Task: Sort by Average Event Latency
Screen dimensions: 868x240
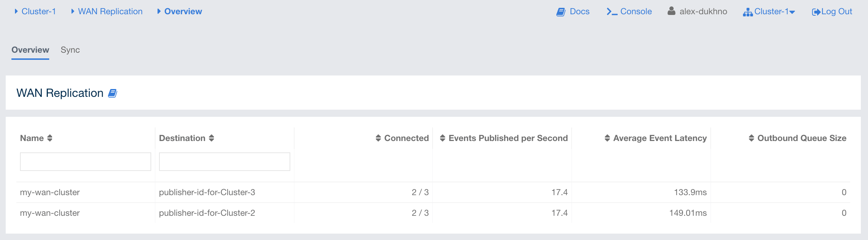Action: click(x=607, y=138)
